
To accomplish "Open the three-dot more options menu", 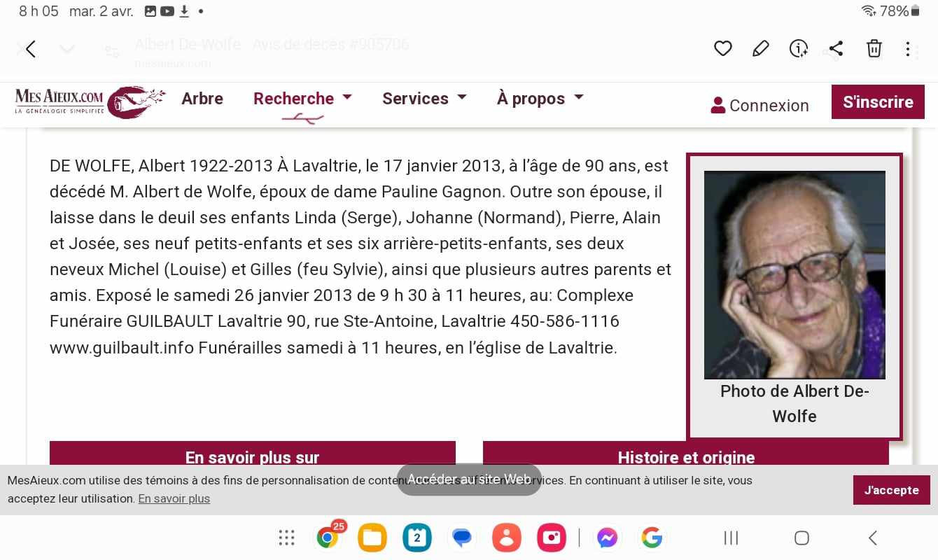I will [x=908, y=49].
